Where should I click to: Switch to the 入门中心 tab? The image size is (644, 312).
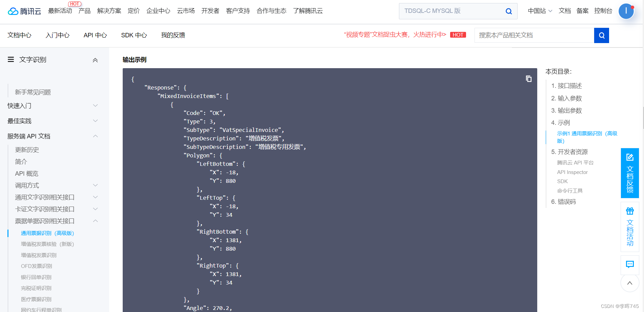58,35
